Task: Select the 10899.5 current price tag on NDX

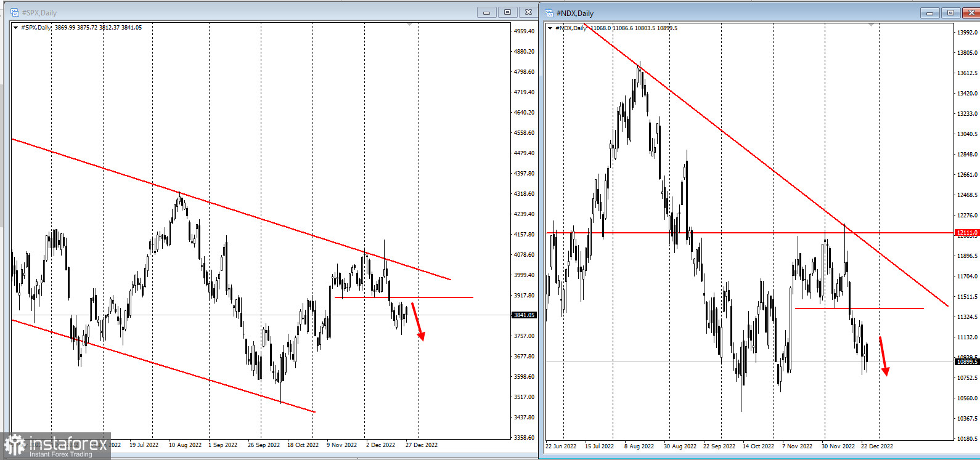Action: 967,361
